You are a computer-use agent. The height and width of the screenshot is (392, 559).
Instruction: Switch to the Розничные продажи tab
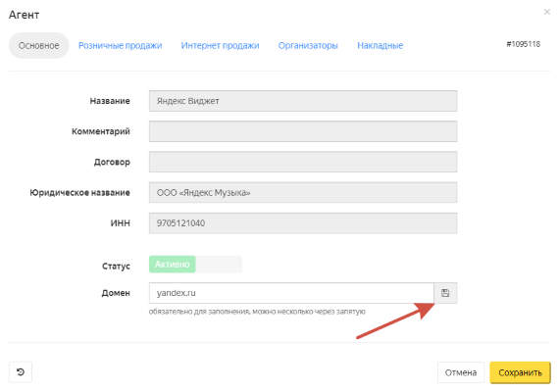pos(121,46)
